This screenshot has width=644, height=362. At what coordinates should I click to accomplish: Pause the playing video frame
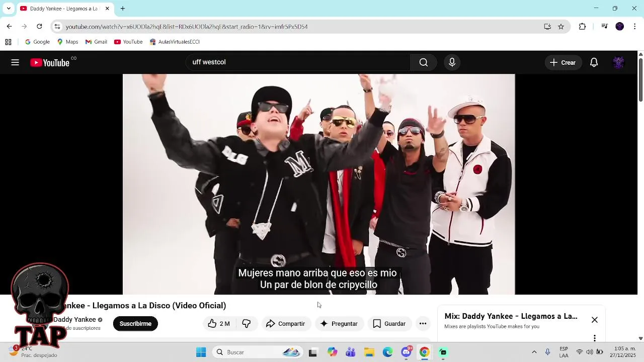(318, 184)
